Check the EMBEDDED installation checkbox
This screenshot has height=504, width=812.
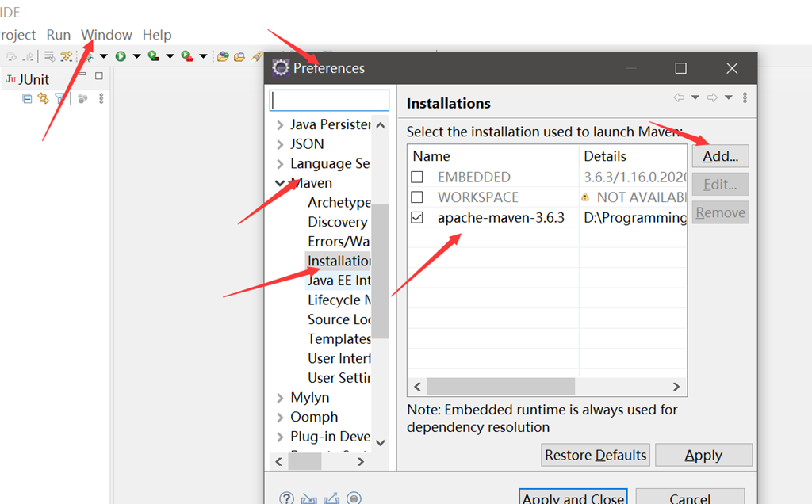coord(417,177)
